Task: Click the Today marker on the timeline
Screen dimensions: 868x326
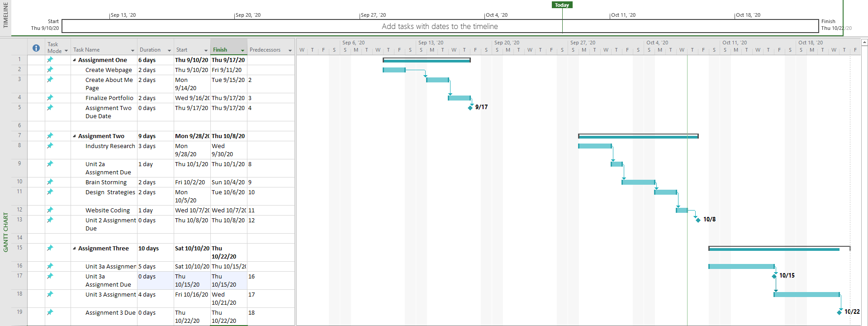Action: point(562,5)
